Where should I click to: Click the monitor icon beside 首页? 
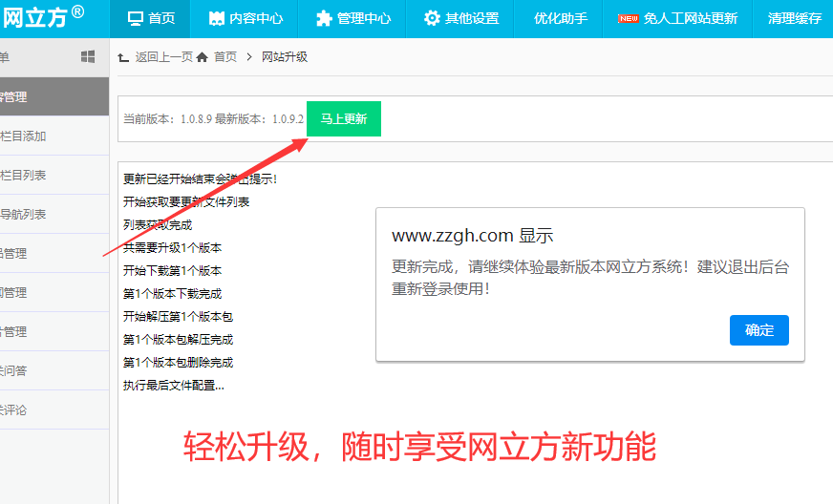136,18
